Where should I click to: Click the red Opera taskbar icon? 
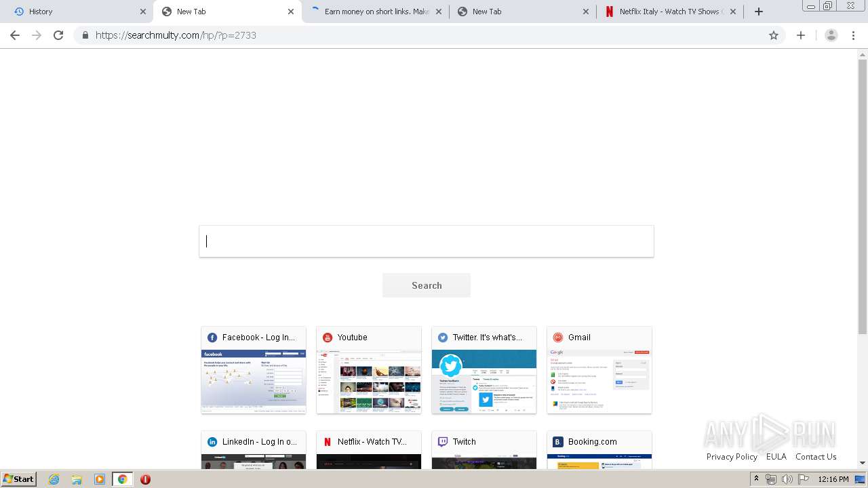coord(145,479)
